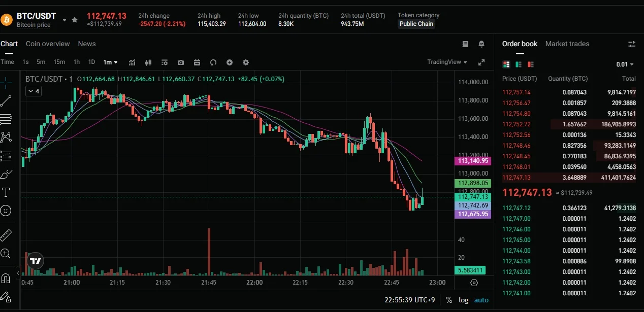Click ask price 112,757.14 in order book
The height and width of the screenshot is (312, 644).
(x=517, y=92)
